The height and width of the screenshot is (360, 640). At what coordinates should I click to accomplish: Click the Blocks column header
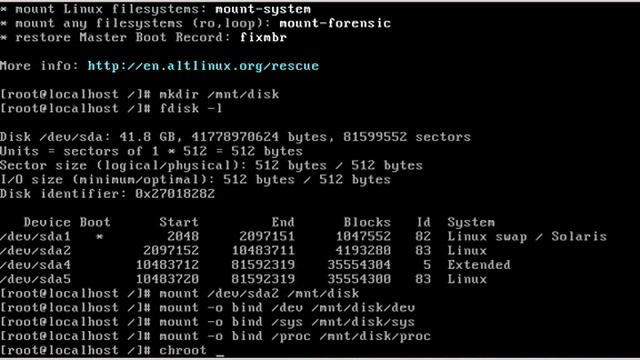367,222
